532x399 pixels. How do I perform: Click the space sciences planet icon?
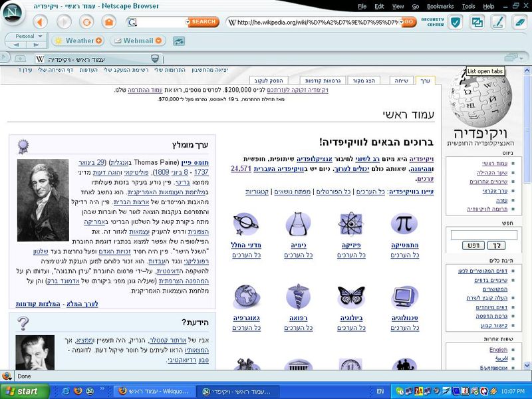point(246,224)
